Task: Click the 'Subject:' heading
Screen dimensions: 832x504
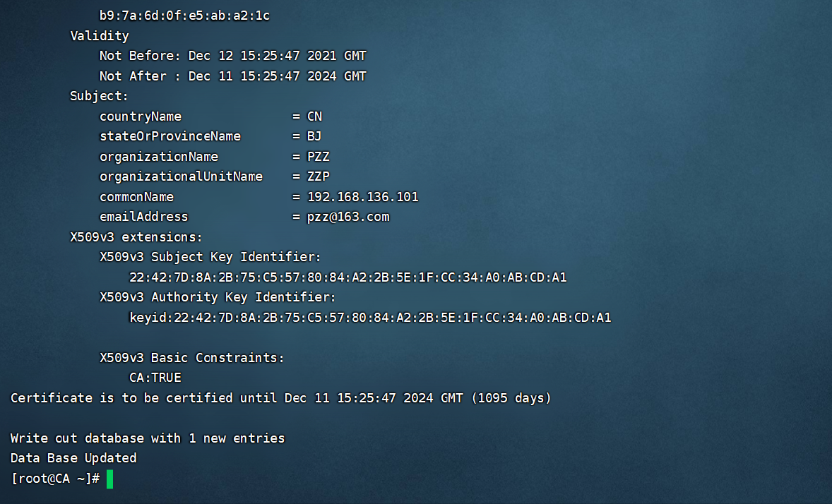Action: (99, 96)
